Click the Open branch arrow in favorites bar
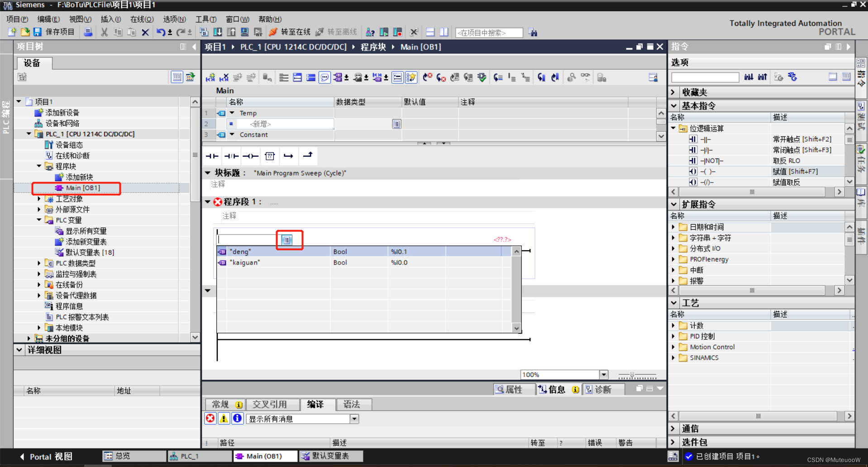Viewport: 868px width, 467px height. pos(288,156)
